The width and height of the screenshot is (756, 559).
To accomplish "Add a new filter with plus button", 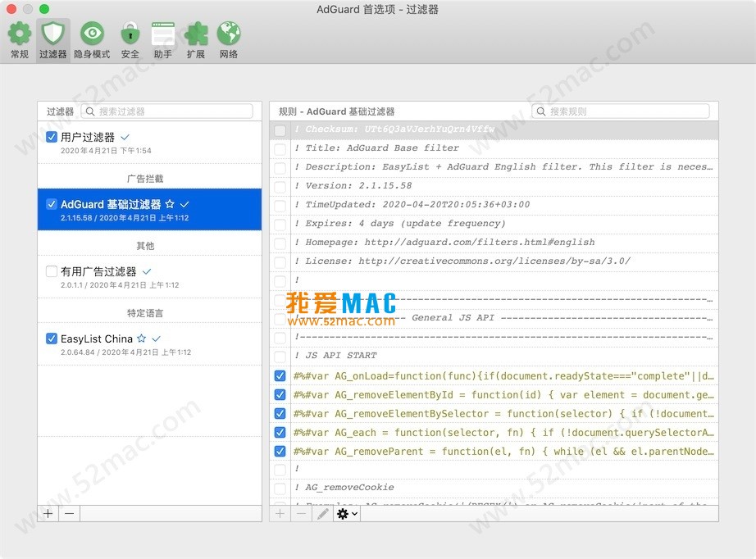I will 48,514.
